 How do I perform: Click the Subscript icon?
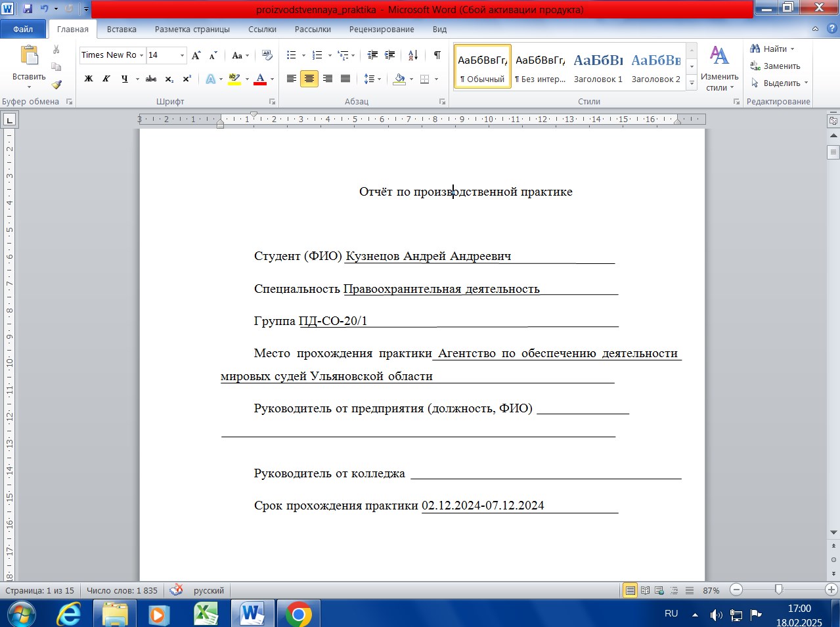(169, 79)
